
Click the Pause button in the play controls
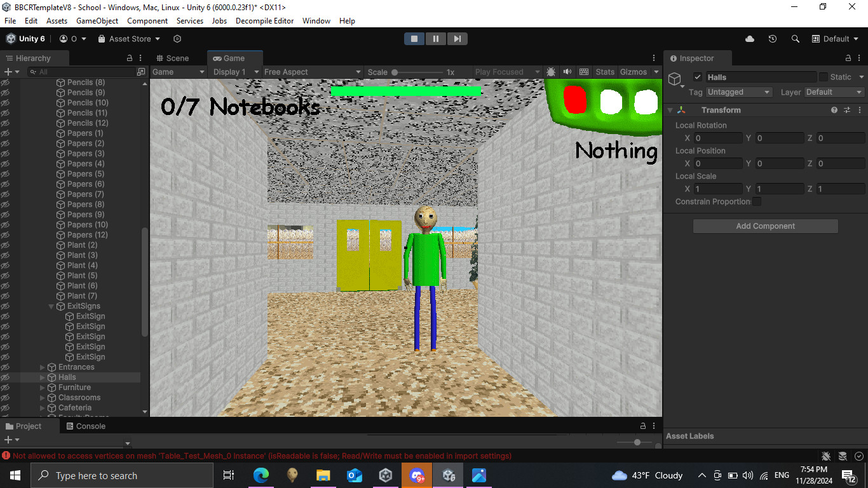click(x=436, y=38)
